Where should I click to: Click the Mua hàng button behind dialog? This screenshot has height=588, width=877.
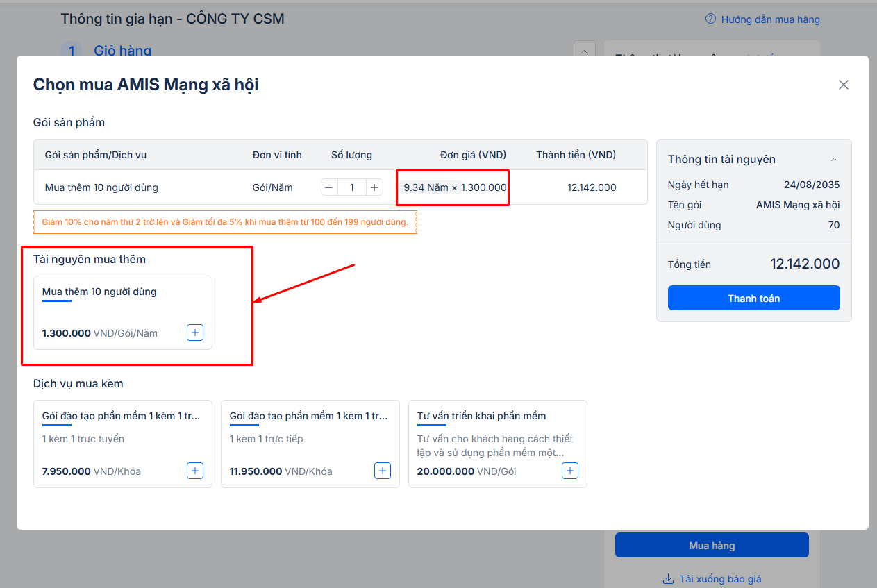(x=712, y=545)
